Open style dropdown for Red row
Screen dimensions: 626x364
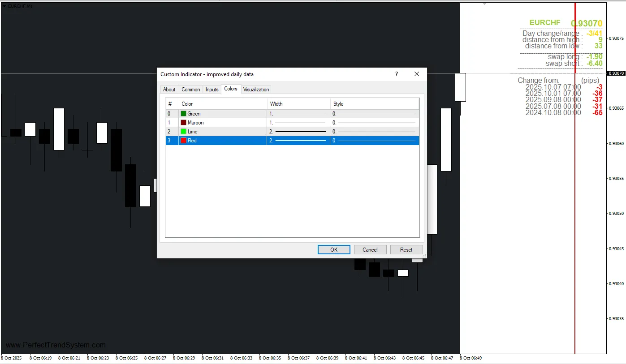[x=375, y=141]
